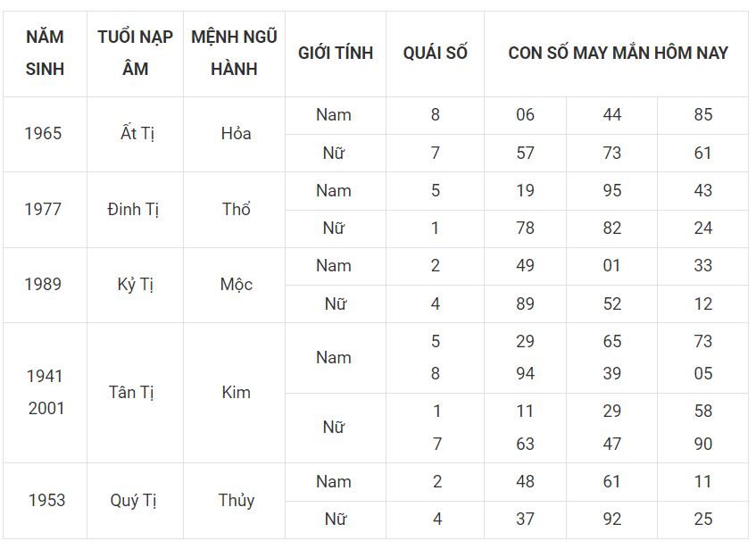Click the Thủy element cell
The height and width of the screenshot is (549, 756).
[x=236, y=500]
